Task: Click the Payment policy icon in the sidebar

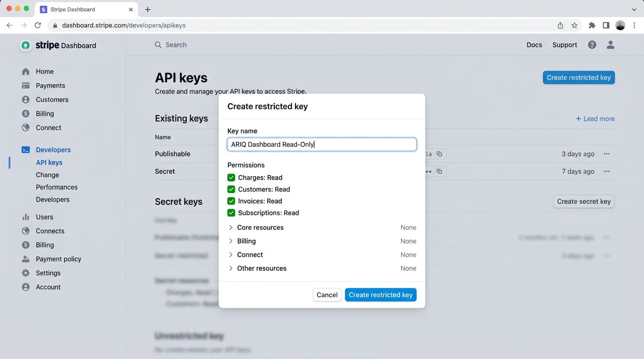Action: (26, 259)
